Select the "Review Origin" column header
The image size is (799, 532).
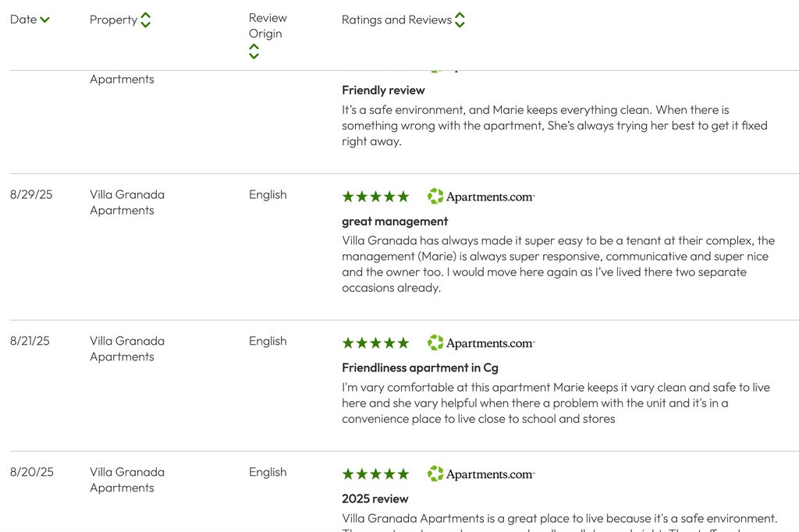268,26
